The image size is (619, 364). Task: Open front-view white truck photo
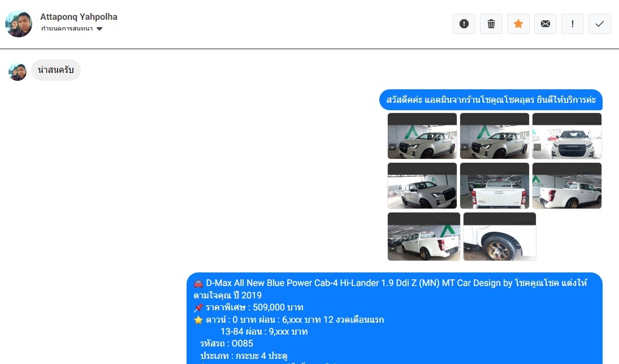tap(567, 136)
